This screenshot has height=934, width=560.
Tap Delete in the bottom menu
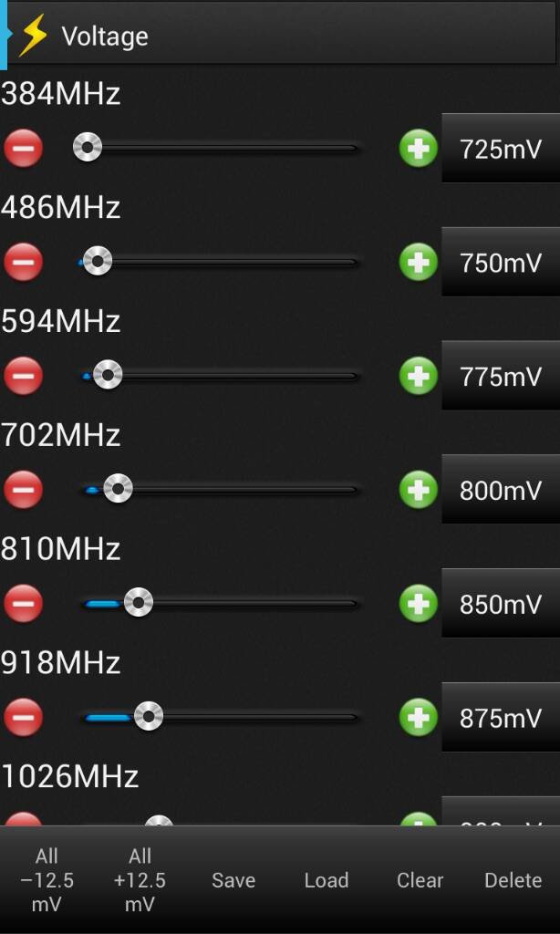513,880
